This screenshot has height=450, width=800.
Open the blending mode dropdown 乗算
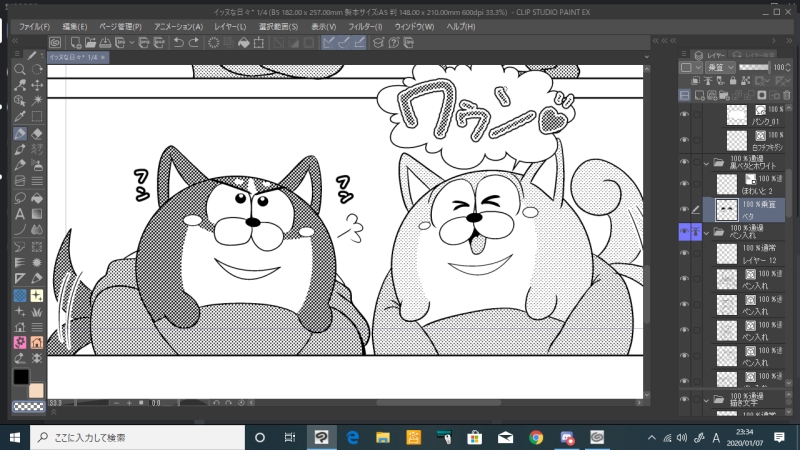720,67
